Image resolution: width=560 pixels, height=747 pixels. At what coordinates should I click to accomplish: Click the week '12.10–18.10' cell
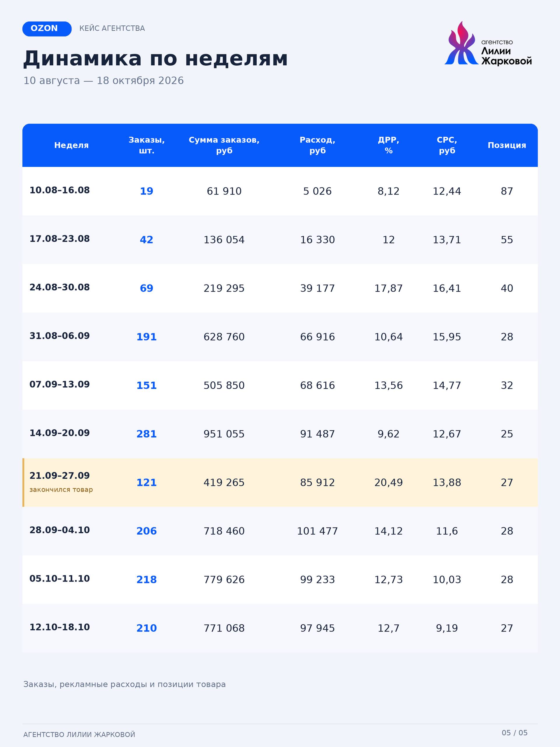coord(60,627)
